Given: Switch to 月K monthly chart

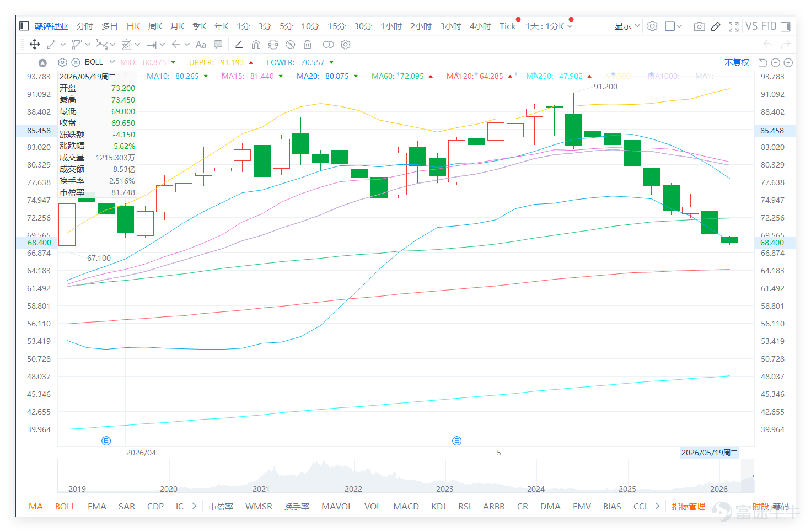Looking at the screenshot, I should coord(178,26).
